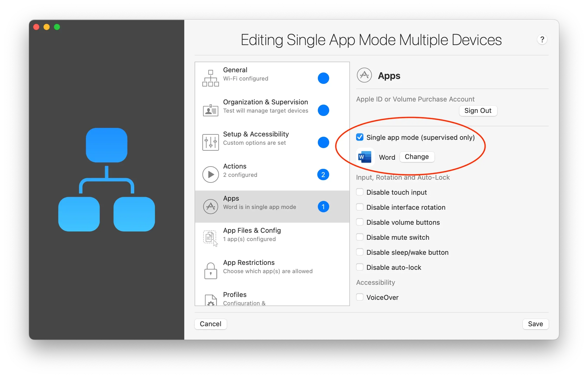This screenshot has height=378, width=588.
Task: Uncheck Single app mode (supervised only)
Action: click(360, 137)
